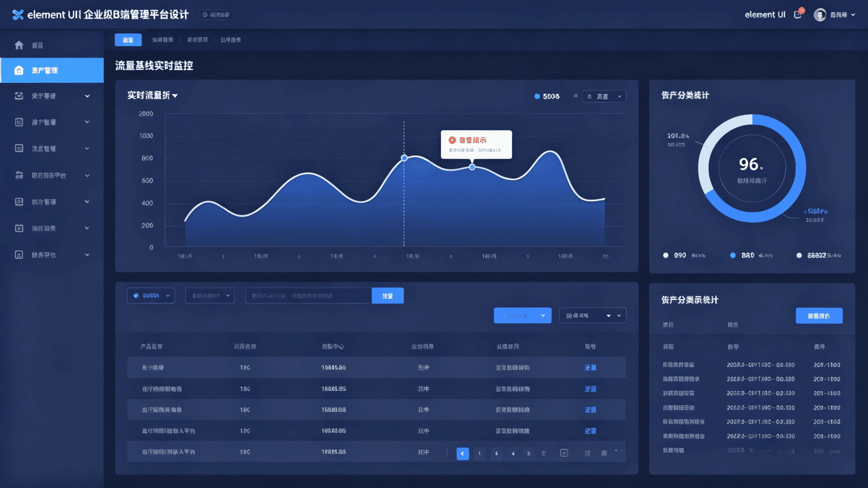Click the edit icon beside pagination
The width and height of the screenshot is (868, 488).
(564, 453)
